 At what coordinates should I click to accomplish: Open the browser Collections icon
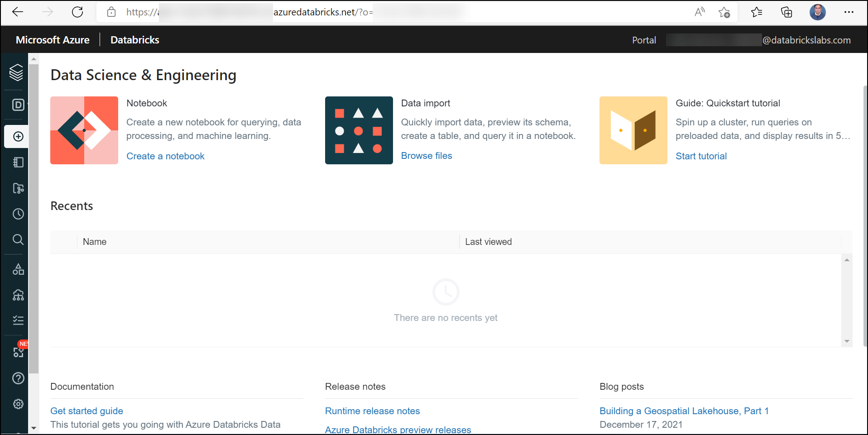[787, 12]
